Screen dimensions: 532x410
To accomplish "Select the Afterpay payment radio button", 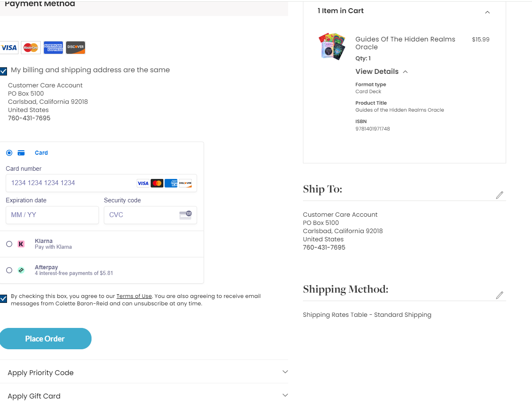I will (9, 270).
